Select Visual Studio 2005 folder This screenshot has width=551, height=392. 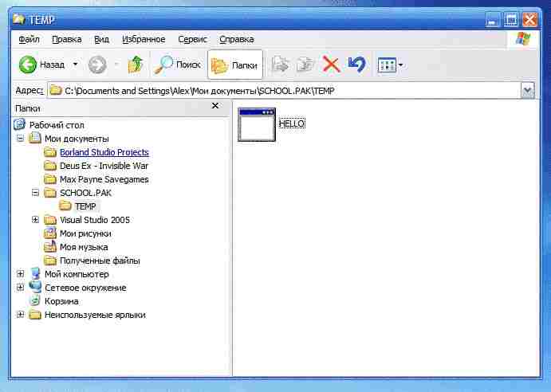tap(95, 220)
